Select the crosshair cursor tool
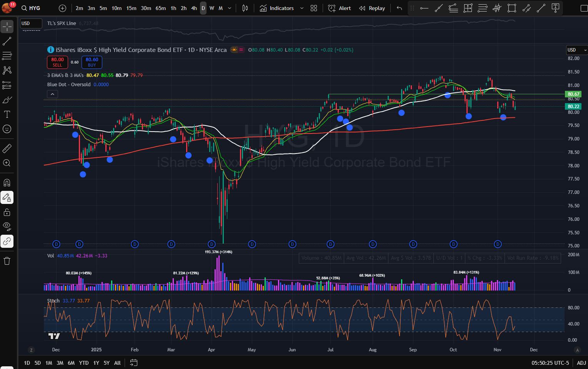 pyautogui.click(x=7, y=27)
